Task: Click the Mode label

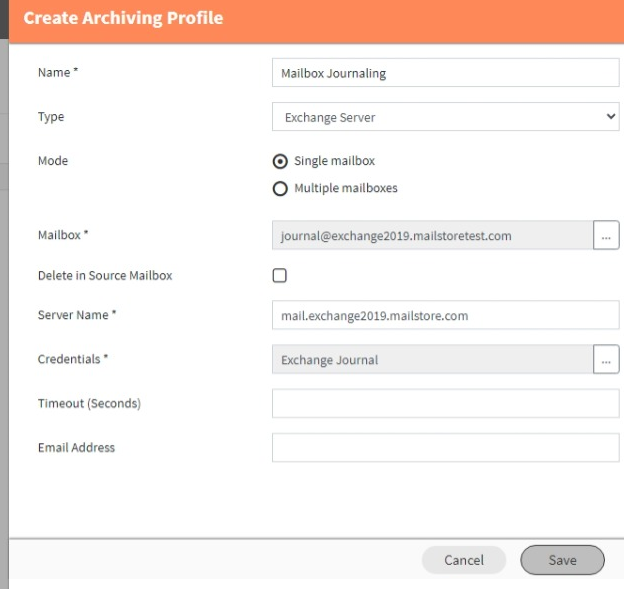Action: pyautogui.click(x=53, y=161)
